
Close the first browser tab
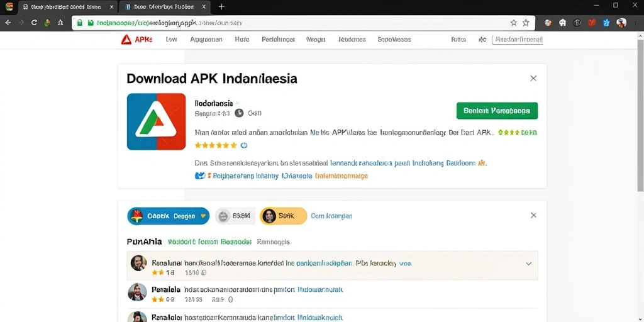coord(112,7)
